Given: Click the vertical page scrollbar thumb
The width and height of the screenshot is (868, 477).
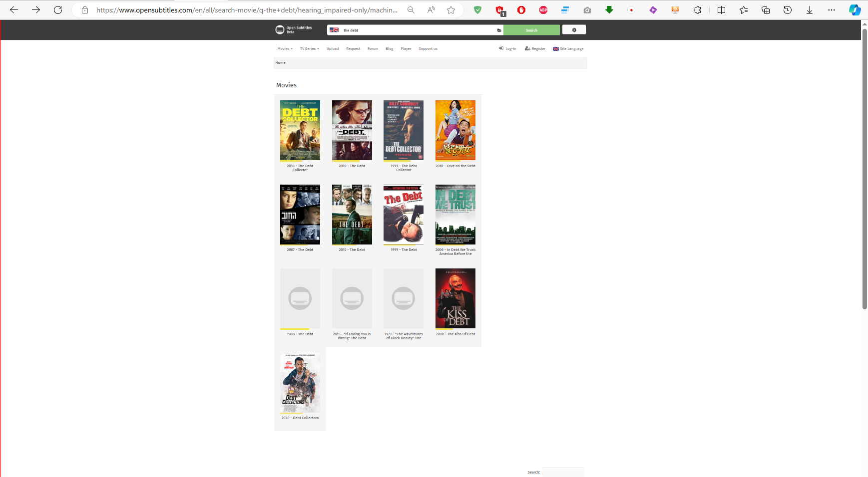Looking at the screenshot, I should point(865,170).
